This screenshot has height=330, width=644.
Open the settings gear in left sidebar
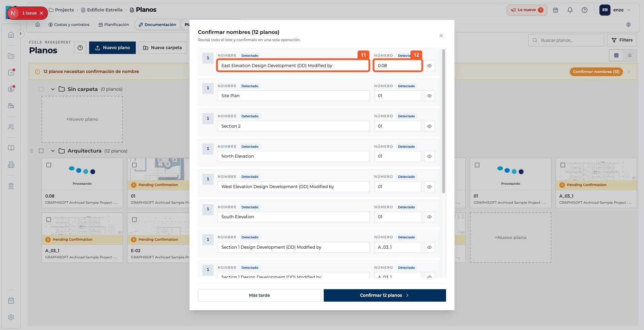pos(11,317)
